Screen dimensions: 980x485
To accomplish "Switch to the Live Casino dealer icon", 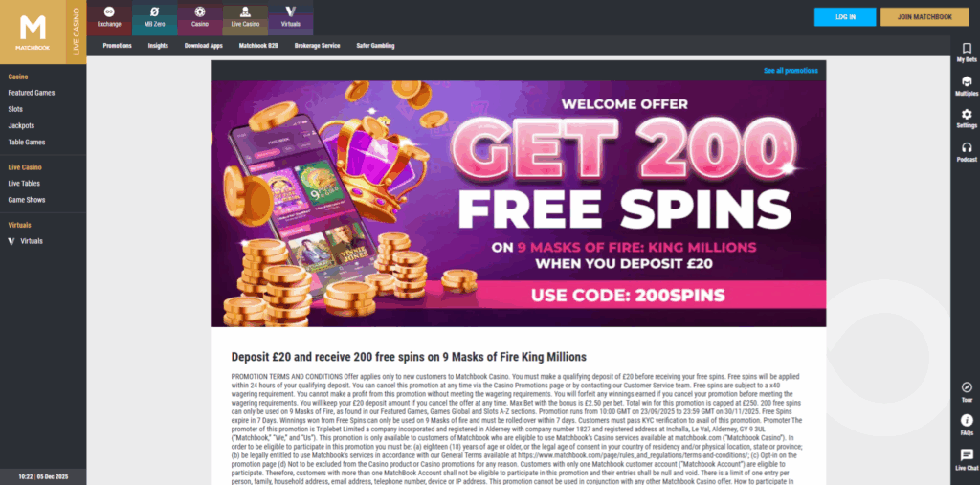I will click(x=245, y=11).
